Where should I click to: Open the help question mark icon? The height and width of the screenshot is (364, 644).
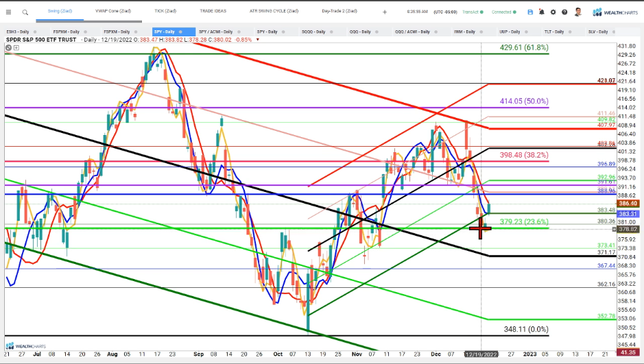(564, 12)
